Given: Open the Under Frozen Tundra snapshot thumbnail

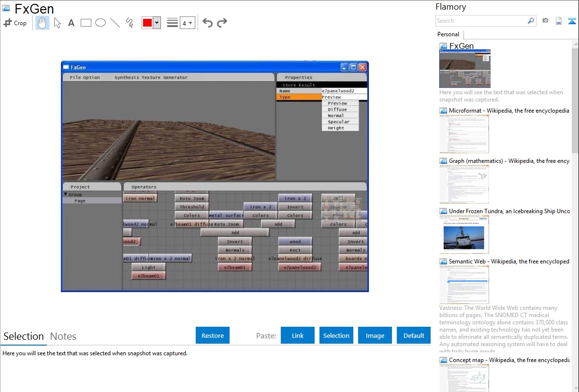Looking at the screenshot, I should click(464, 234).
